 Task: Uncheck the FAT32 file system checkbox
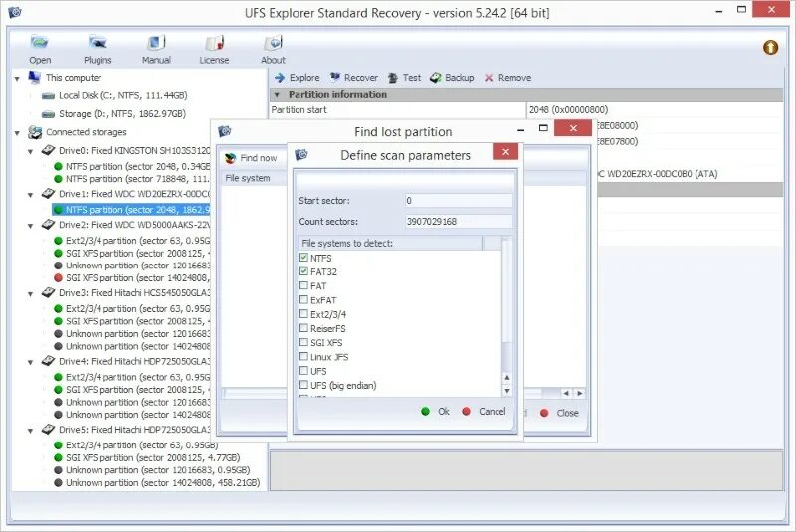pyautogui.click(x=303, y=271)
